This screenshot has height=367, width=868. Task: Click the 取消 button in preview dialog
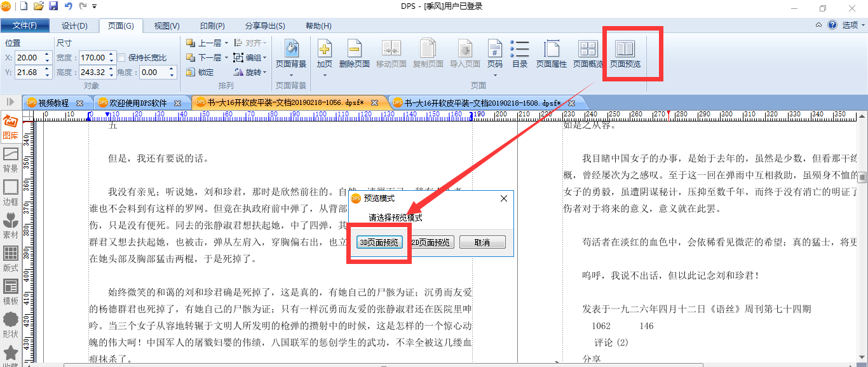[x=482, y=242]
